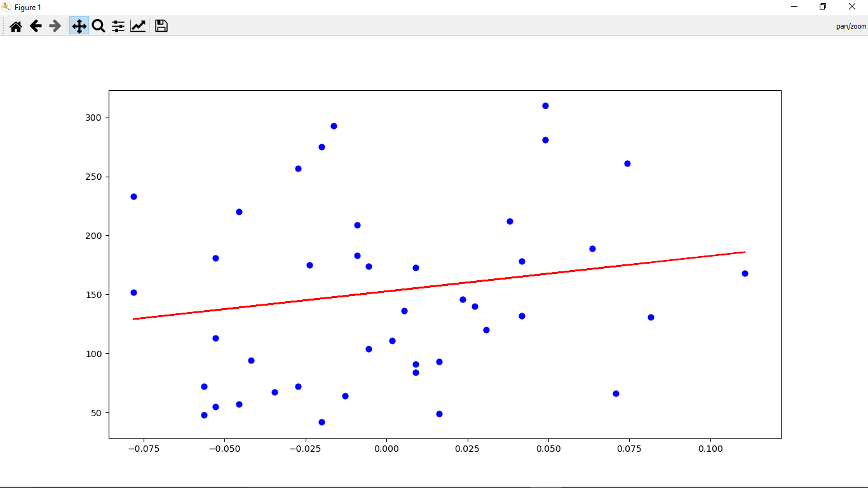Select the Home view icon
Image resolution: width=868 pixels, height=488 pixels.
[15, 26]
